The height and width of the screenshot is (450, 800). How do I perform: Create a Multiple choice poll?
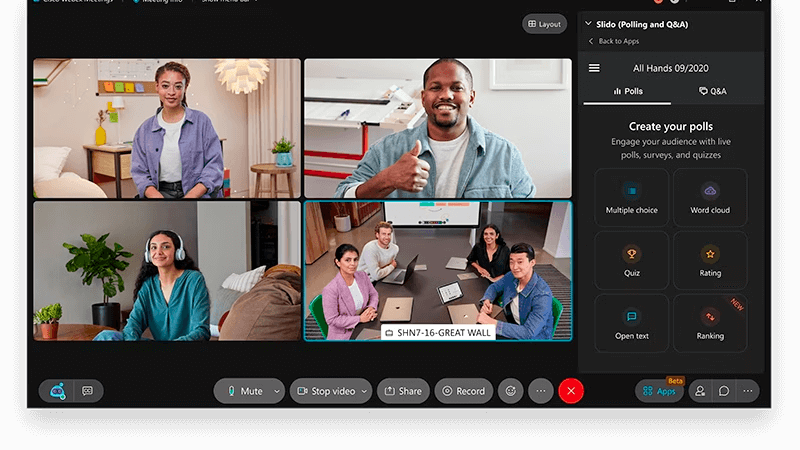[631, 197]
